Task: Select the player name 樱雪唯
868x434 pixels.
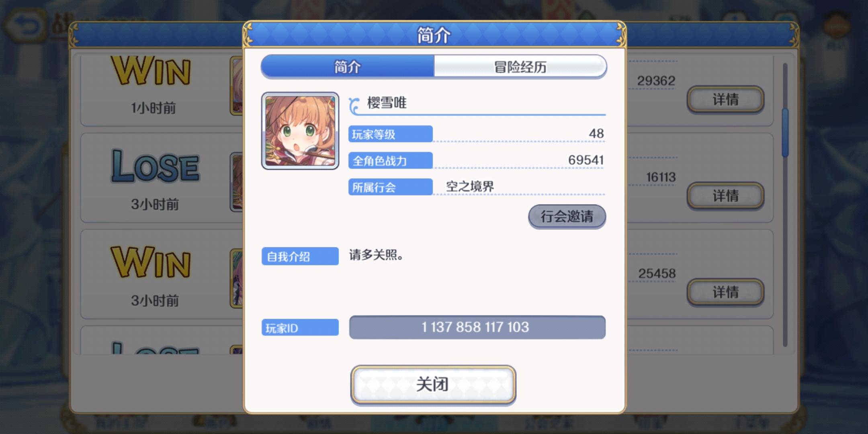Action: tap(387, 103)
